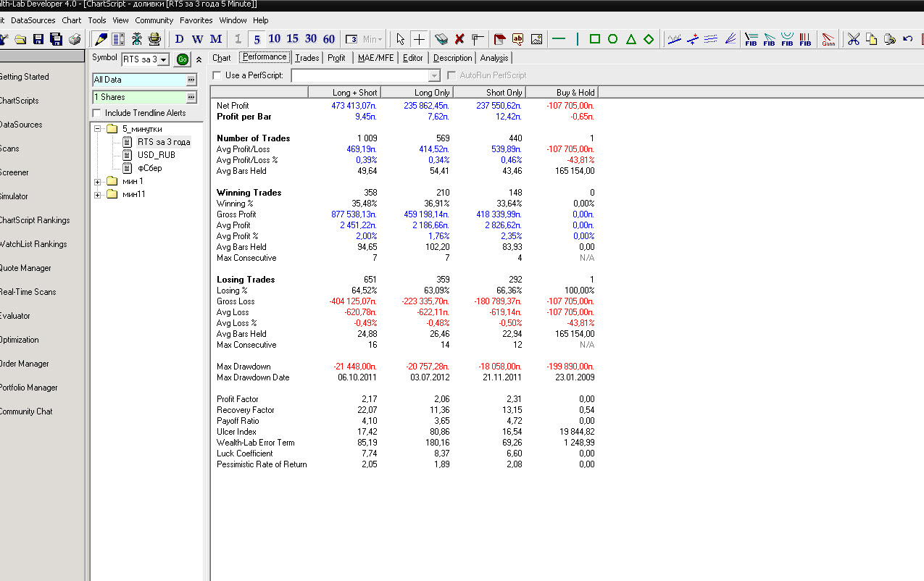Expand the мин 1 folder

coord(98,181)
